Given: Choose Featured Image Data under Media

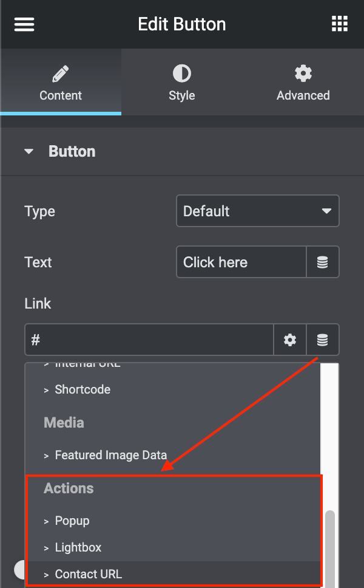Looking at the screenshot, I should pos(110,455).
